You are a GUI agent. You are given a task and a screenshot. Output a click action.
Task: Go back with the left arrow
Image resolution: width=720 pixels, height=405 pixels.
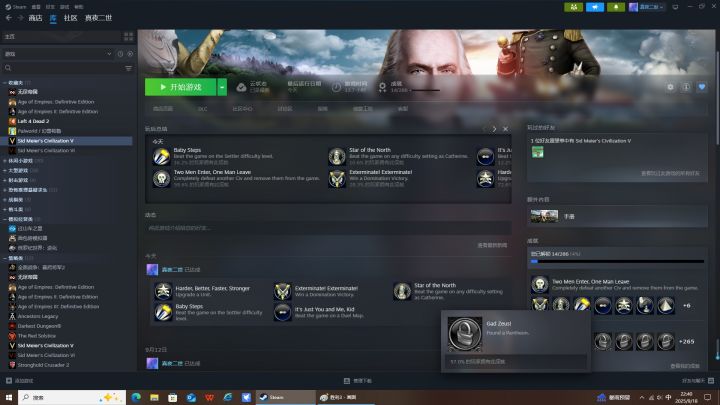pos(8,17)
